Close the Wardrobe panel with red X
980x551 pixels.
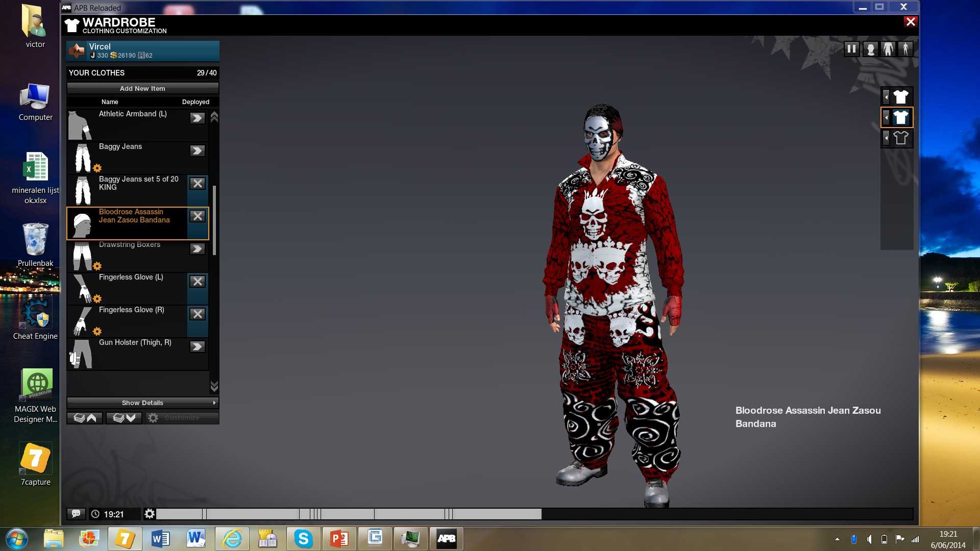(910, 21)
